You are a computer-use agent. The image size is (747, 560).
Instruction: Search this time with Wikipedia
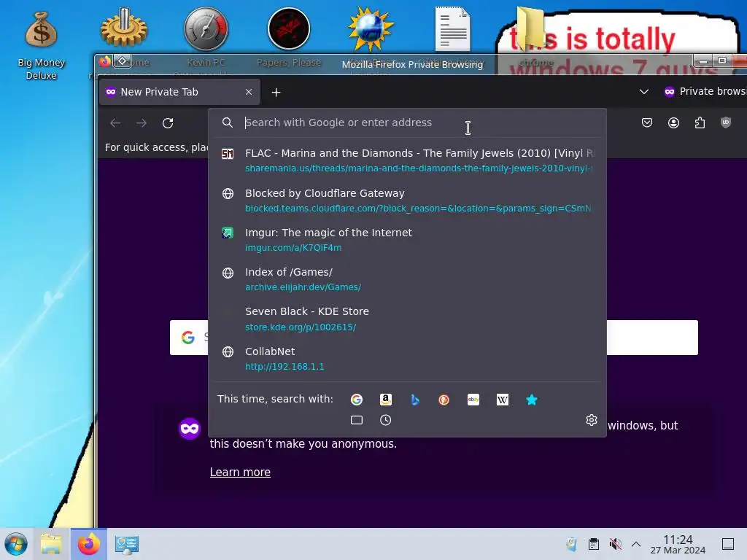point(503,400)
